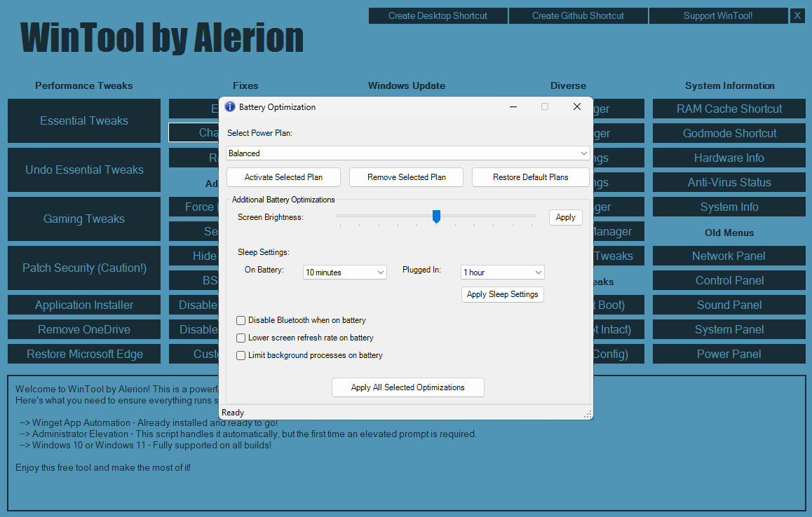The height and width of the screenshot is (517, 812).
Task: Click Patch Security (Caution!) button
Action: tap(84, 268)
